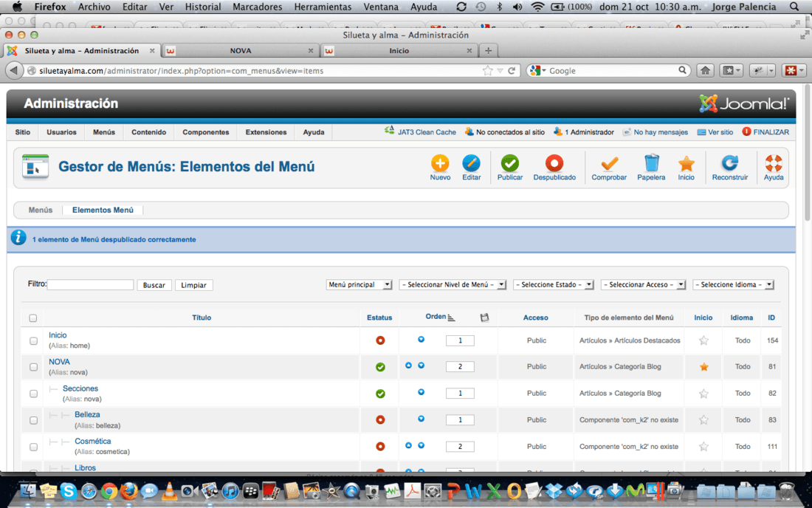Click the Limpiar filter button
The image size is (812, 508).
point(193,285)
